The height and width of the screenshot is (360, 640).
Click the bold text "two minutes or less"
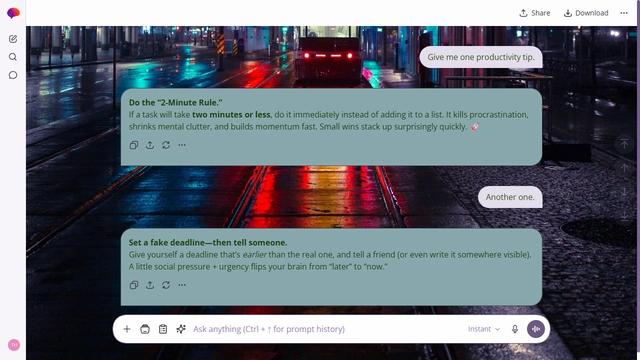(x=231, y=115)
